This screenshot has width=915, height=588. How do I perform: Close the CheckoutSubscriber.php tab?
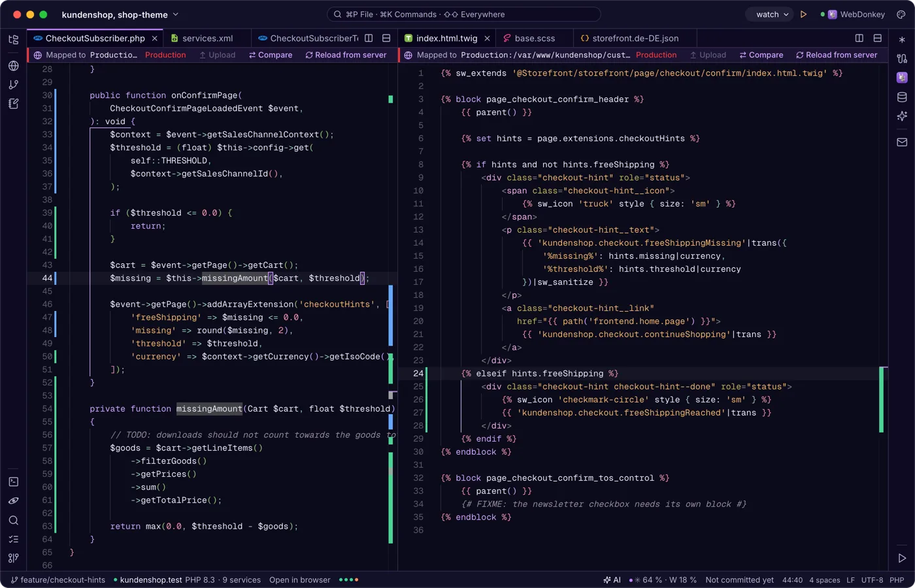pyautogui.click(x=155, y=39)
